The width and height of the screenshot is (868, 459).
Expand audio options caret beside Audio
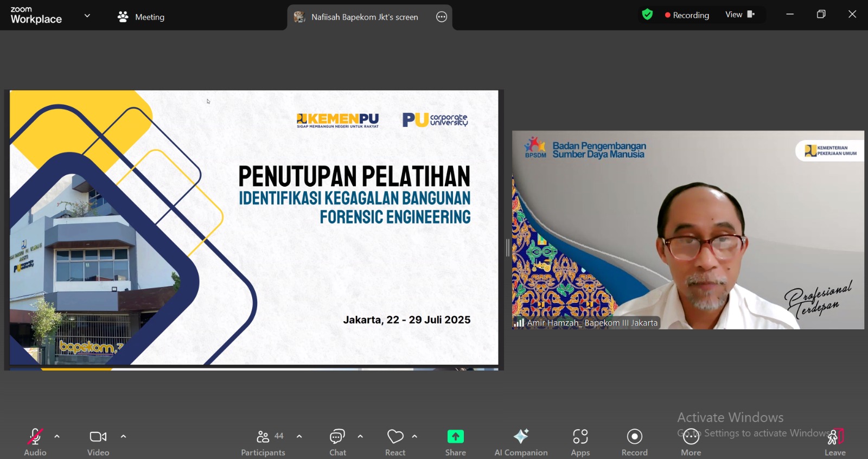[57, 437]
